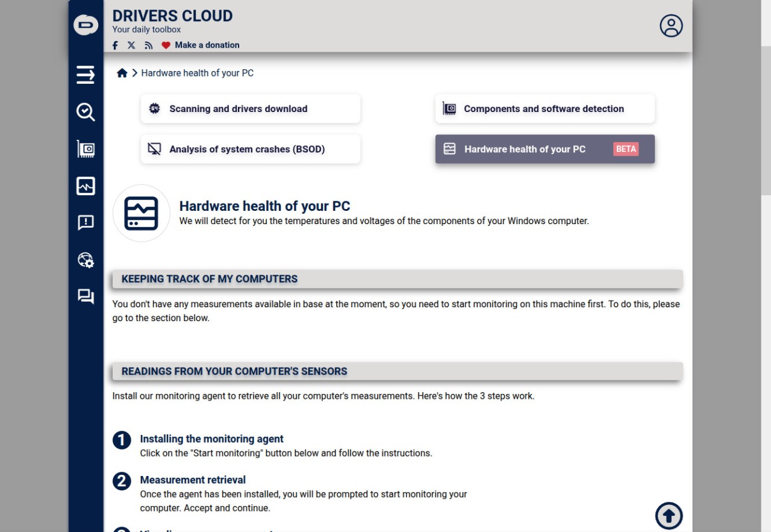Screen dimensions: 771x532
Task: Open the crash analysis sidebar icon
Action: (86, 222)
